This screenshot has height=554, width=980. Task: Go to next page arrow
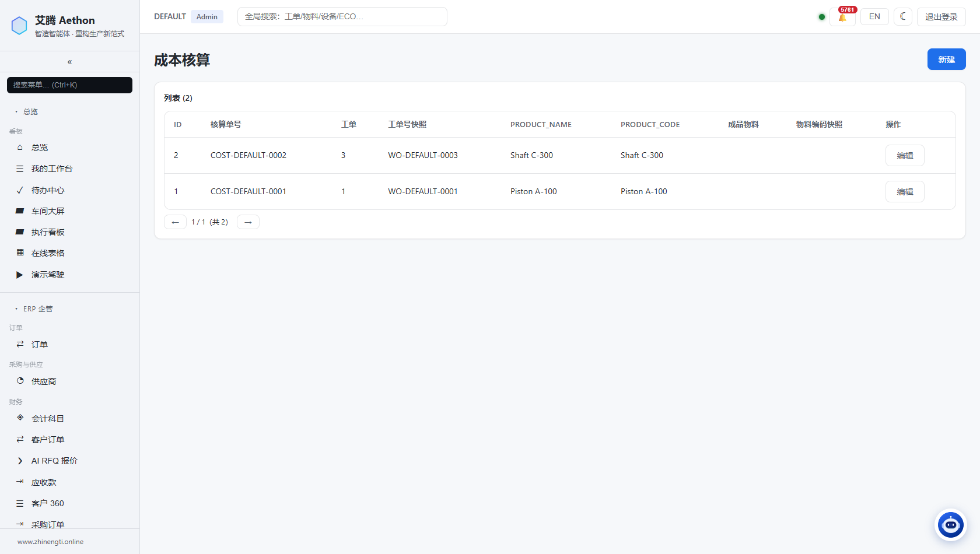point(248,222)
